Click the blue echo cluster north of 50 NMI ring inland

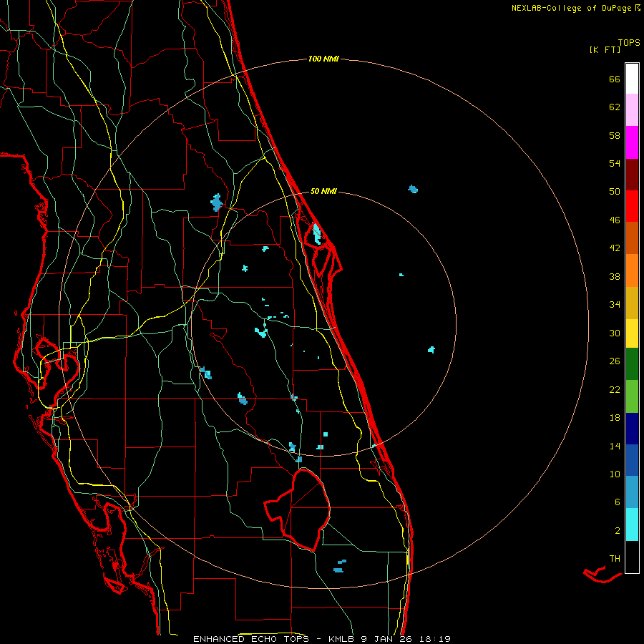pos(216,203)
